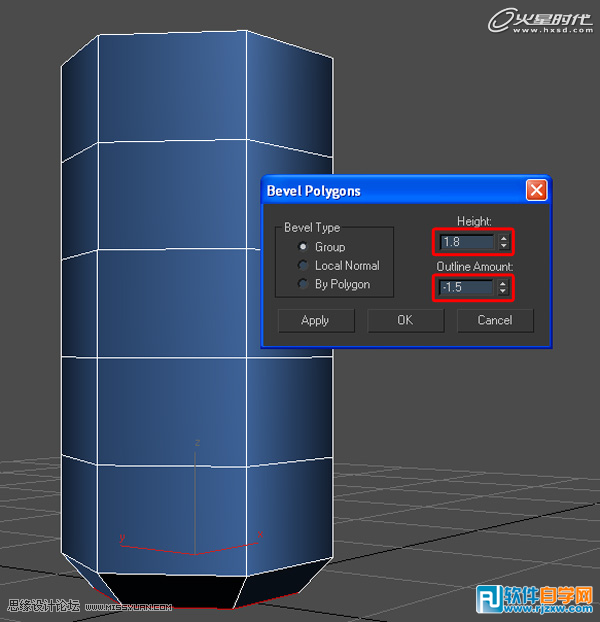
Task: Close the Bevel Polygons dialog with X
Action: (x=536, y=190)
